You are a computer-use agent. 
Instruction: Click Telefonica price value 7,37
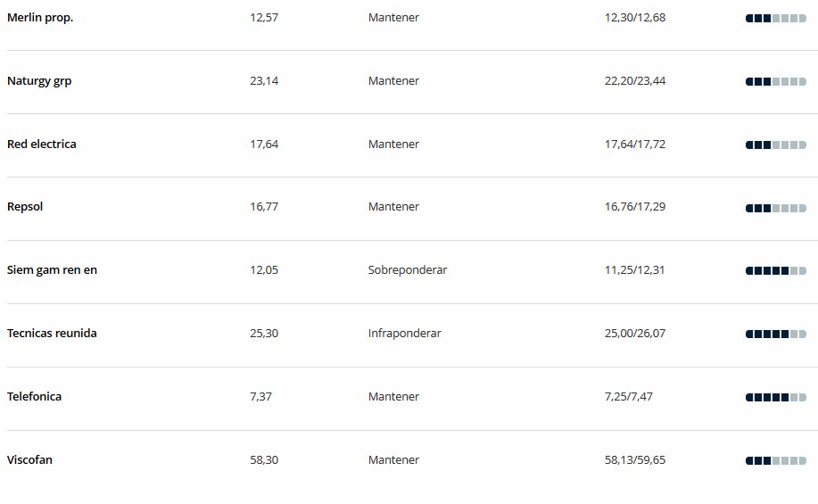[260, 397]
